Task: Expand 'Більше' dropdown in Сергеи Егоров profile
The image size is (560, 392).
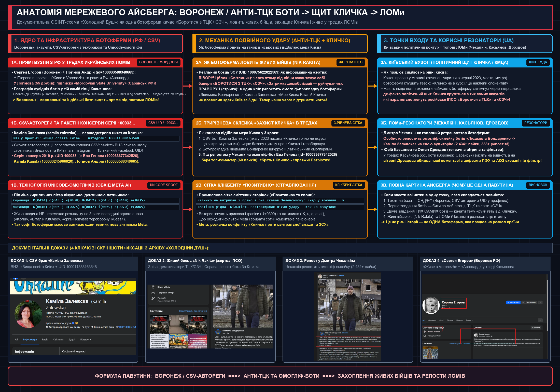Action: pyautogui.click(x=469, y=320)
